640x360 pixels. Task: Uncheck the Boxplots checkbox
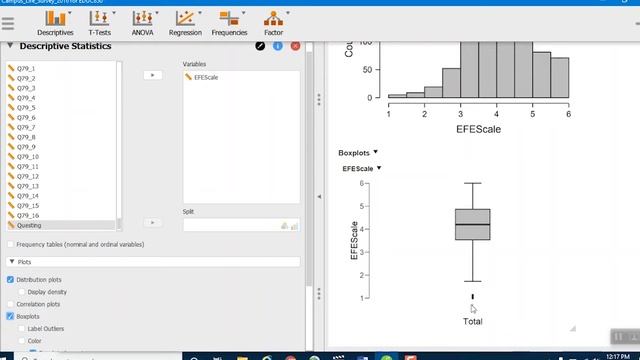10,316
